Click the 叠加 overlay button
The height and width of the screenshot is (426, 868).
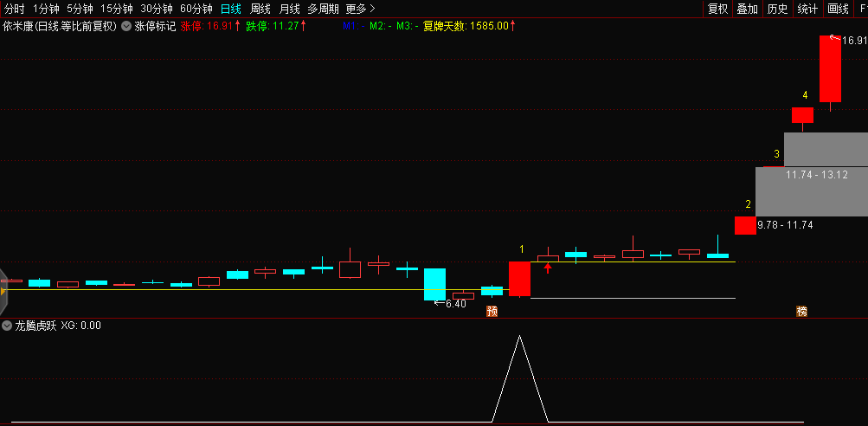748,9
